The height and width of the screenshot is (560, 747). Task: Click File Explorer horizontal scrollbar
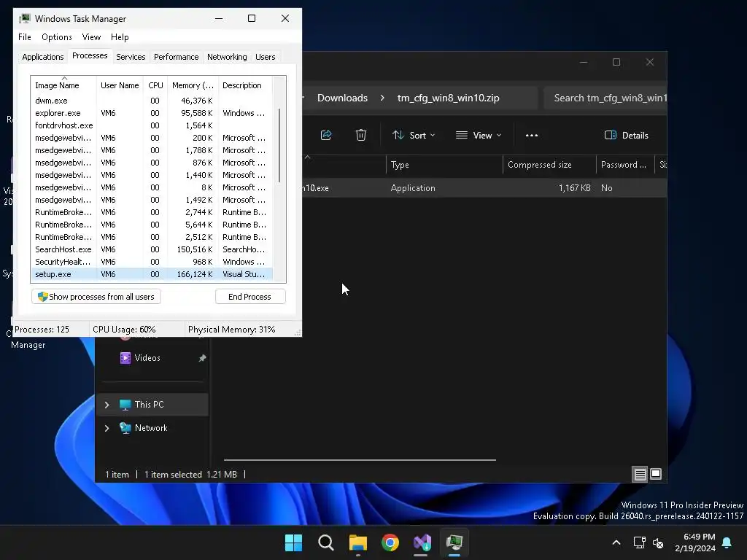tap(360, 460)
